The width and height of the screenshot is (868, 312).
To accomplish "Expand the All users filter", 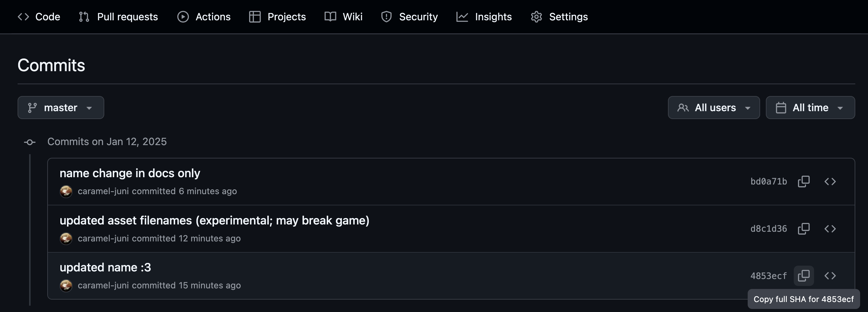I will pyautogui.click(x=714, y=108).
